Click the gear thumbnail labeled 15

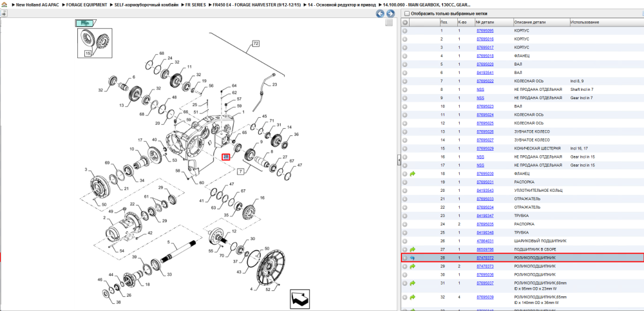[95, 42]
